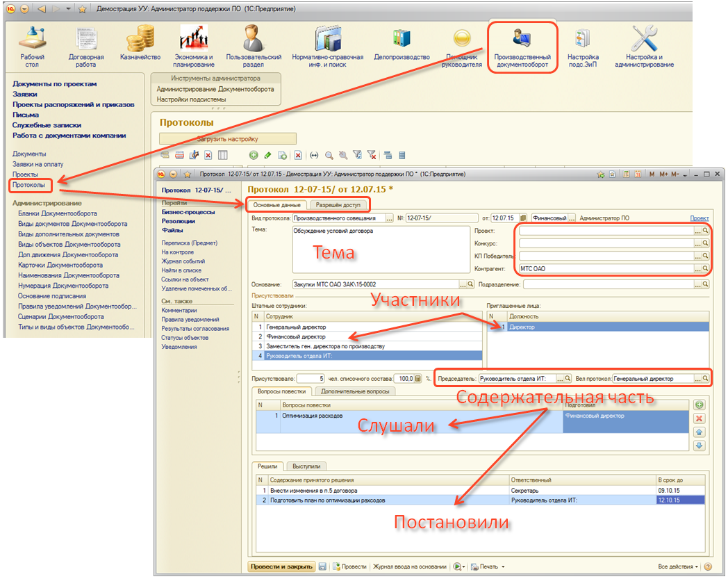Move agenda item down with arrow icon
Viewport: 728px width, 579px height.
click(699, 446)
